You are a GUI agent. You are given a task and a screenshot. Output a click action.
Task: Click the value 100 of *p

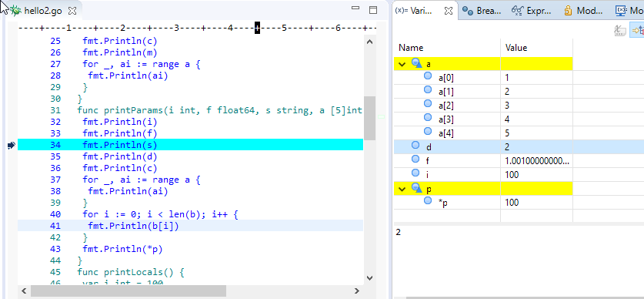pyautogui.click(x=512, y=203)
